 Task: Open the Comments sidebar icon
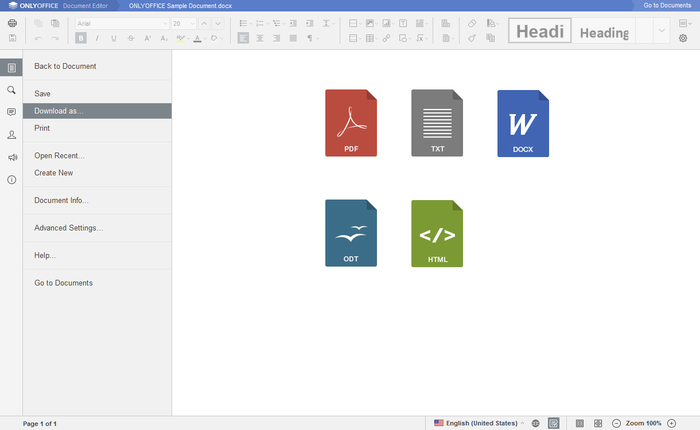pyautogui.click(x=12, y=112)
